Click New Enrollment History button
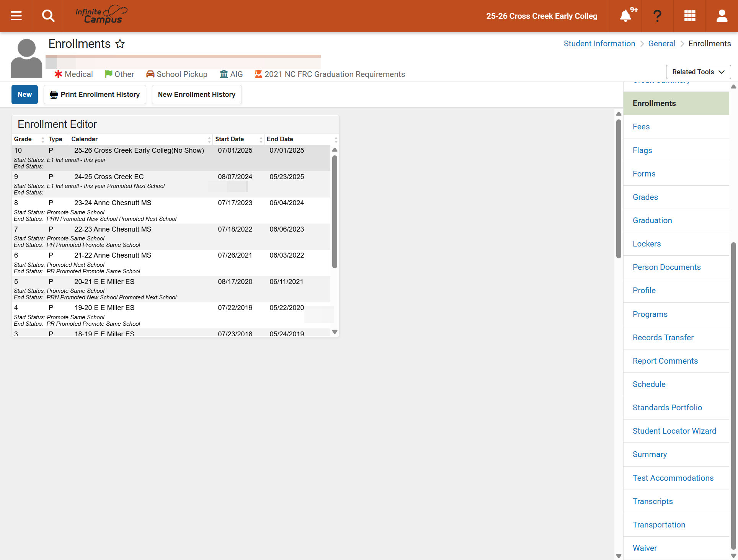 click(197, 95)
